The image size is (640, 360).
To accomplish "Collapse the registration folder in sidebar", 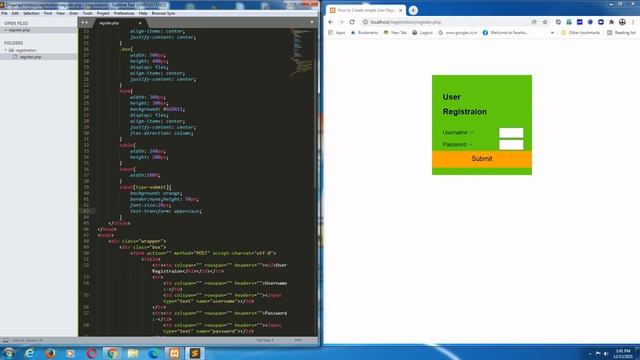I will pyautogui.click(x=6, y=50).
